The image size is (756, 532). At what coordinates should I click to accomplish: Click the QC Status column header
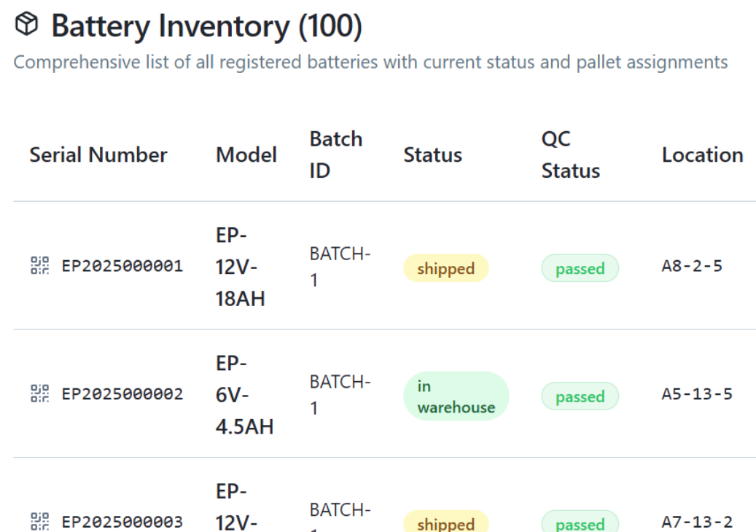tap(570, 154)
